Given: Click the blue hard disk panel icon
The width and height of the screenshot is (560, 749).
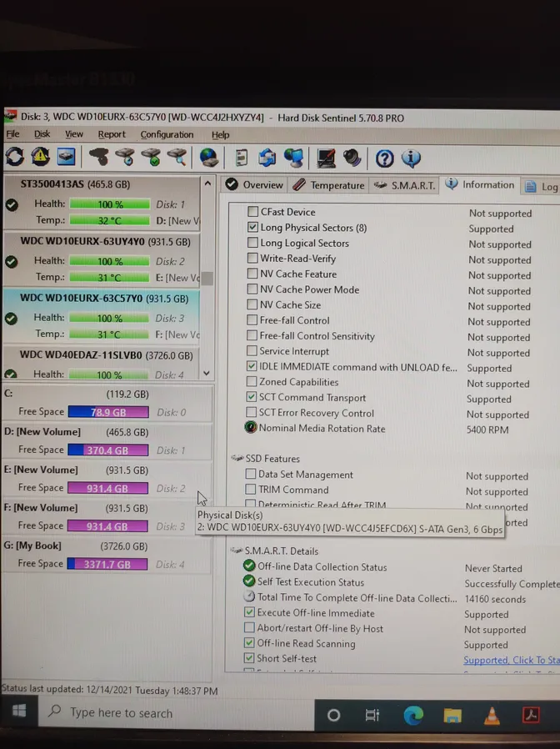Looking at the screenshot, I should click(x=66, y=156).
